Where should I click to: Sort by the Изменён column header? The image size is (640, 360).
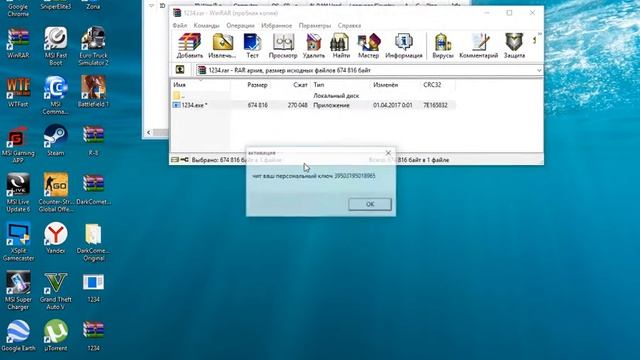395,85
